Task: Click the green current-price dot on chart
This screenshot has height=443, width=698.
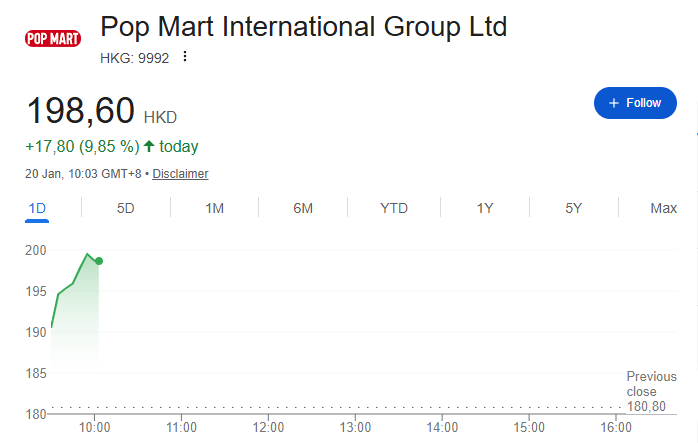Action: pyautogui.click(x=99, y=261)
